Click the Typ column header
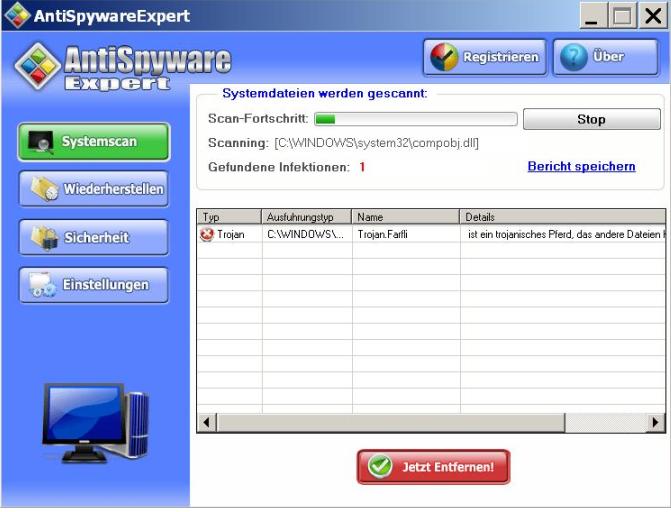 tap(229, 217)
